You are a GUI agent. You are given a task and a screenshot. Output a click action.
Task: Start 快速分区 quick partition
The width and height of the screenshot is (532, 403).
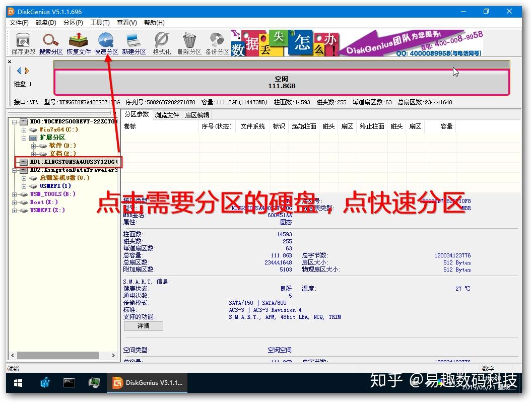[106, 43]
